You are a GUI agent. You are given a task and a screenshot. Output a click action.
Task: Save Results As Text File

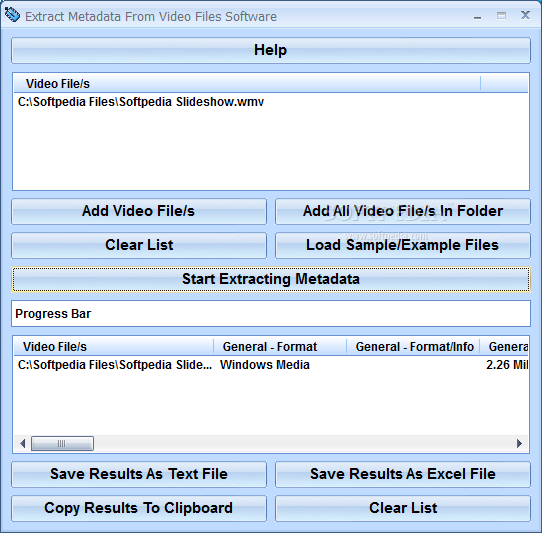[x=139, y=474]
